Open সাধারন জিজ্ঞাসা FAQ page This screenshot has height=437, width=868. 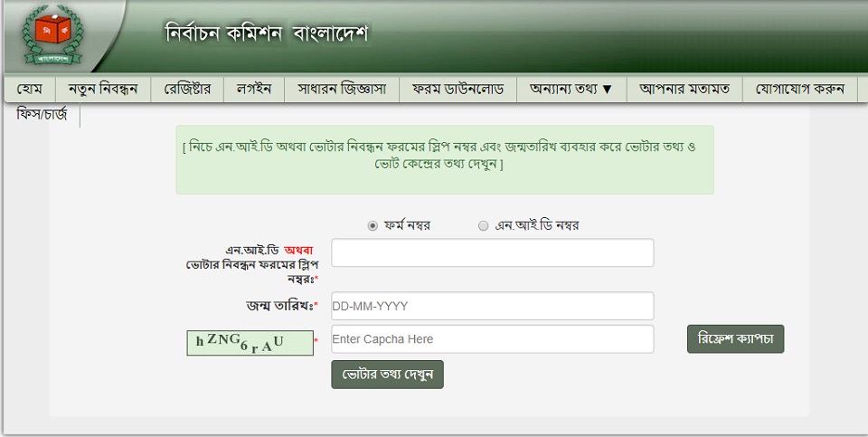(342, 89)
